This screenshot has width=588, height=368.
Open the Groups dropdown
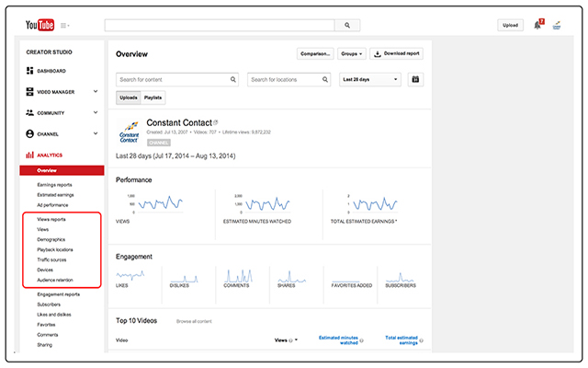pos(351,54)
